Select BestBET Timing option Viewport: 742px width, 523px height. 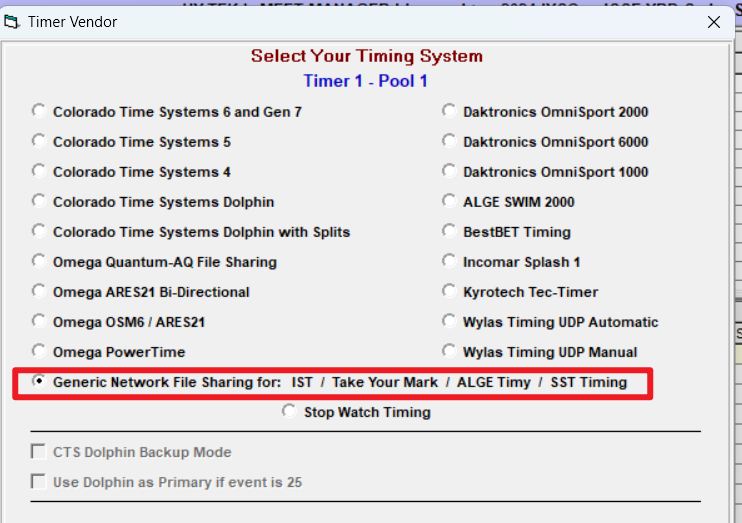click(x=449, y=231)
